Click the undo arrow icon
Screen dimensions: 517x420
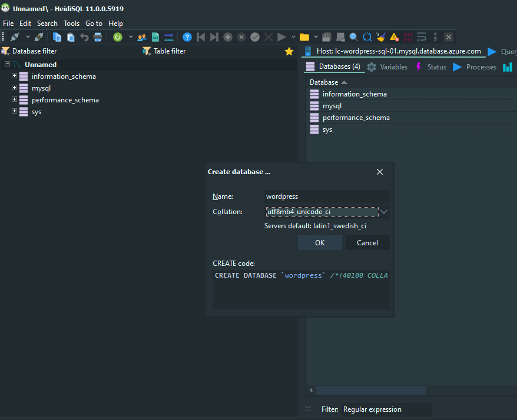click(x=84, y=37)
